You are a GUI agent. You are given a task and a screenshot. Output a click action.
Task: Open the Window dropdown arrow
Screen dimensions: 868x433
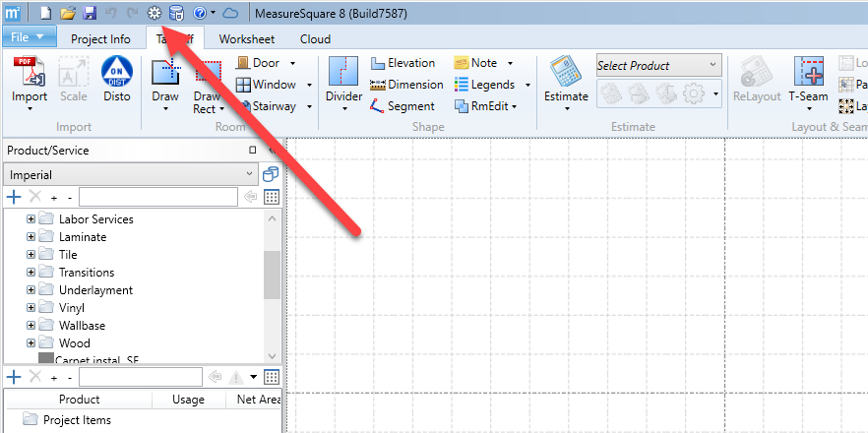click(x=309, y=85)
